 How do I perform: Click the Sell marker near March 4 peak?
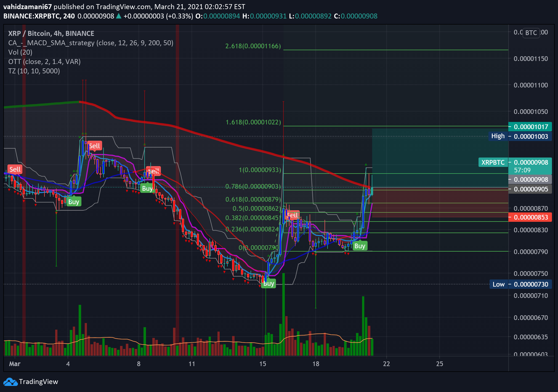coord(95,146)
